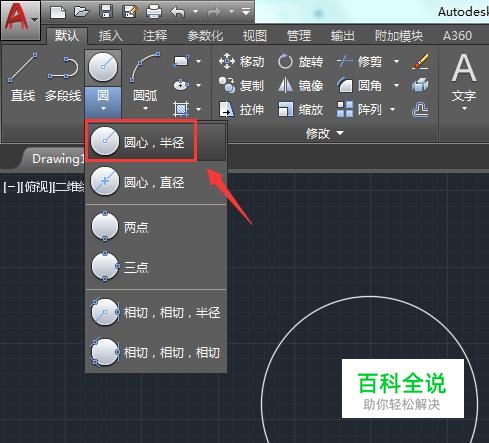Click the offset icon beside 阵列
Screen dimensions: 489x443
pos(420,109)
